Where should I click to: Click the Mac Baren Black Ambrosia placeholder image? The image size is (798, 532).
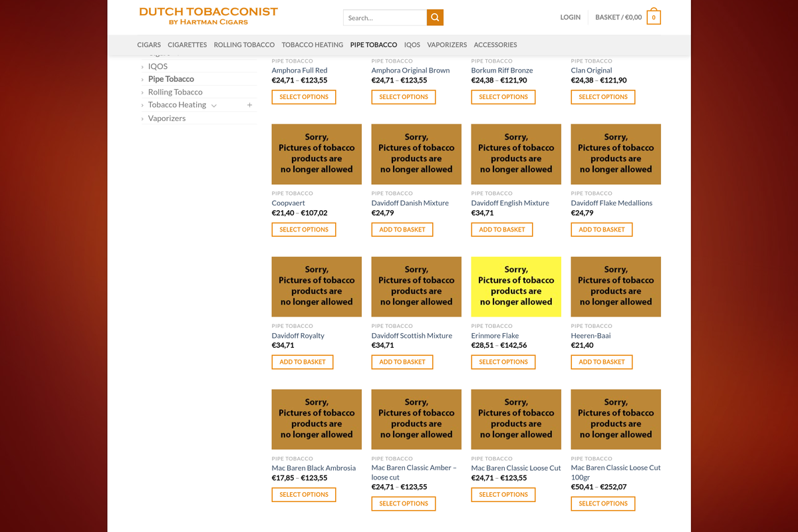[317, 420]
